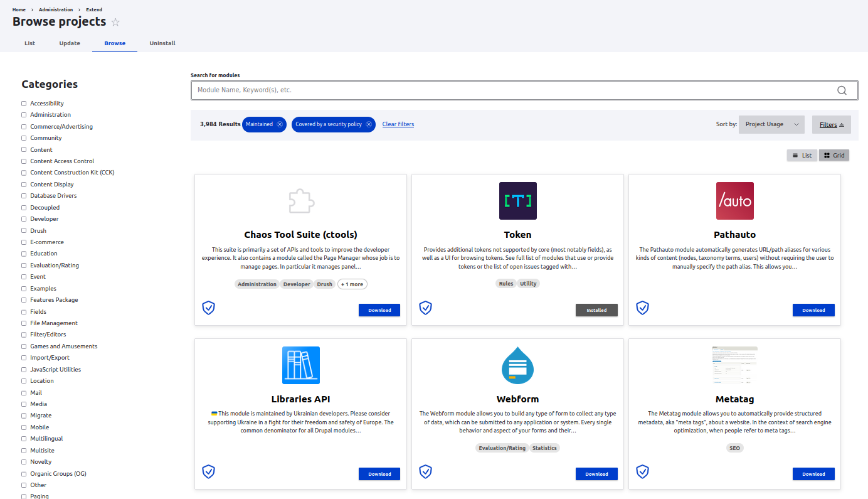The height and width of the screenshot is (499, 868).
Task: Click security shield icon on Pathauto card
Action: pos(642,308)
